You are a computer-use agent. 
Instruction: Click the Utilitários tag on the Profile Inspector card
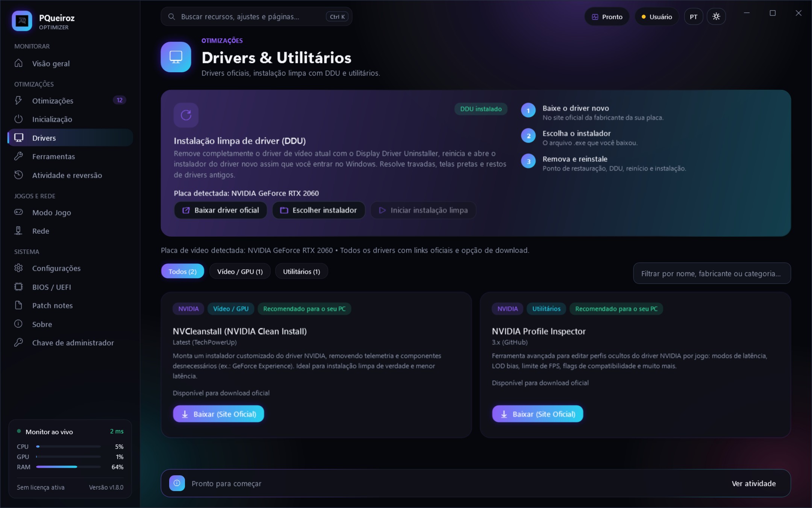point(546,309)
